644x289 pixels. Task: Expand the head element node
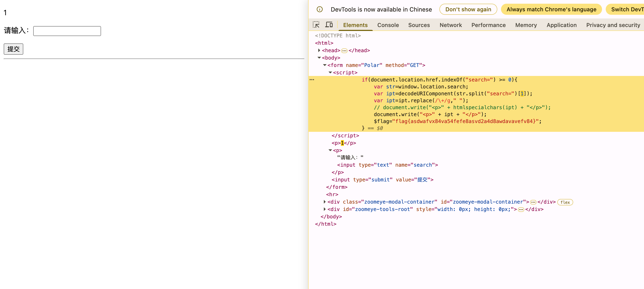pos(319,51)
